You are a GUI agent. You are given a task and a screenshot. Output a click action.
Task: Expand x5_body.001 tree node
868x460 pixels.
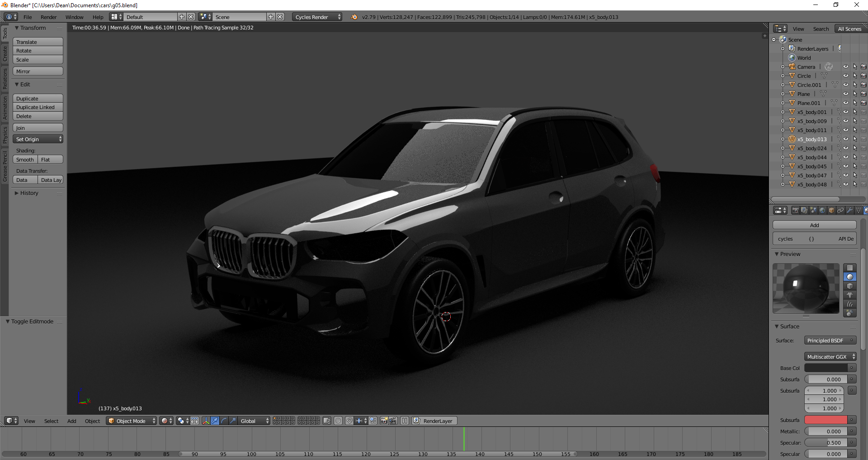(783, 112)
